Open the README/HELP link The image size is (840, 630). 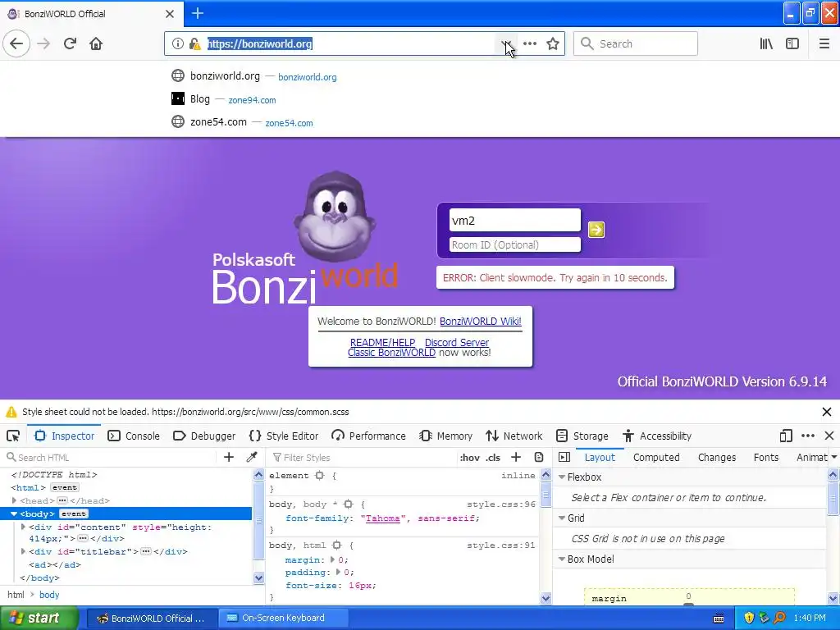pyautogui.click(x=382, y=342)
